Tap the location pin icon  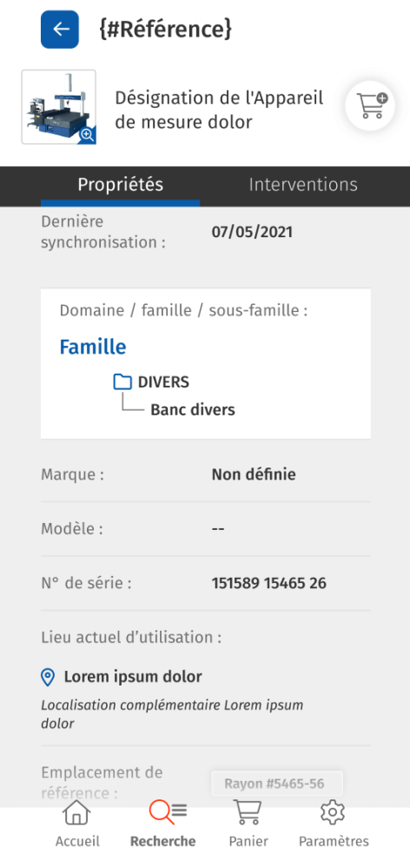pos(48,677)
